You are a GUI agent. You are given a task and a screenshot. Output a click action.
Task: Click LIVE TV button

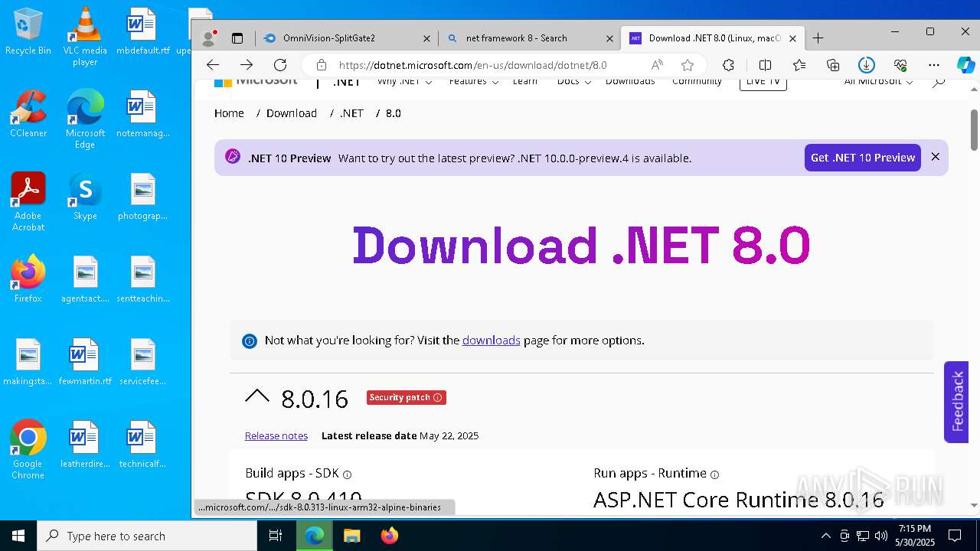coord(763,83)
